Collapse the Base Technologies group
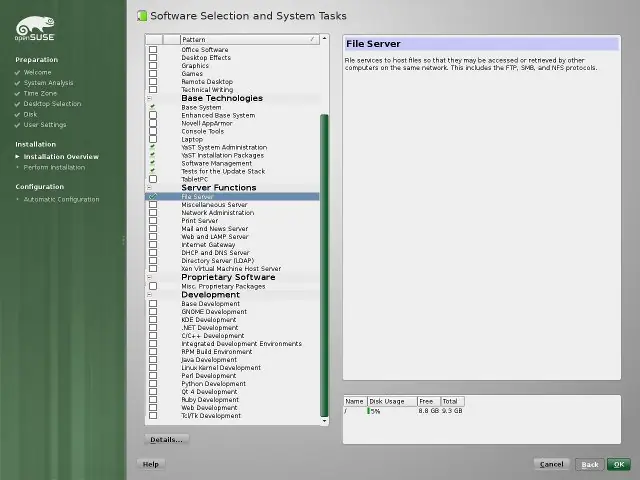The image size is (640, 480). click(149, 98)
